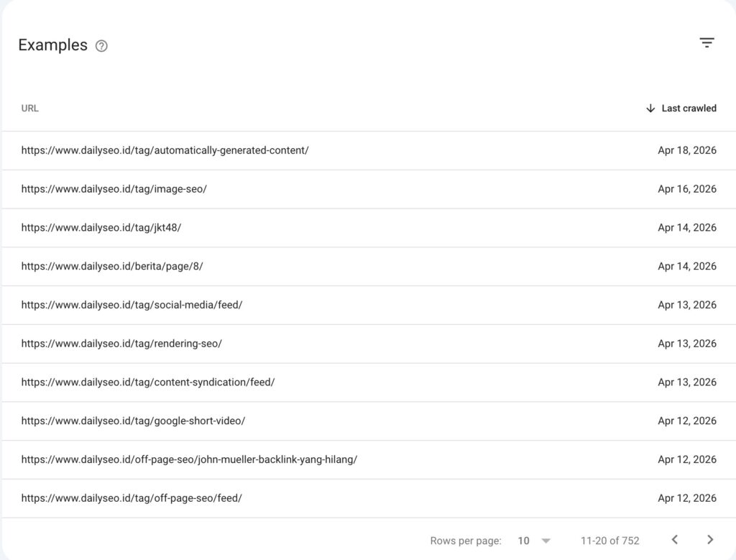Open the filter rows icon
Screen dimensions: 736x560
pos(707,42)
